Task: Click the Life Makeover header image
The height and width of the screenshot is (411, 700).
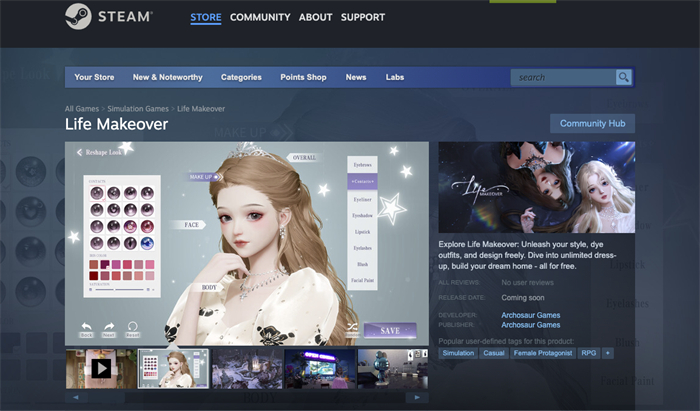Action: tap(537, 187)
